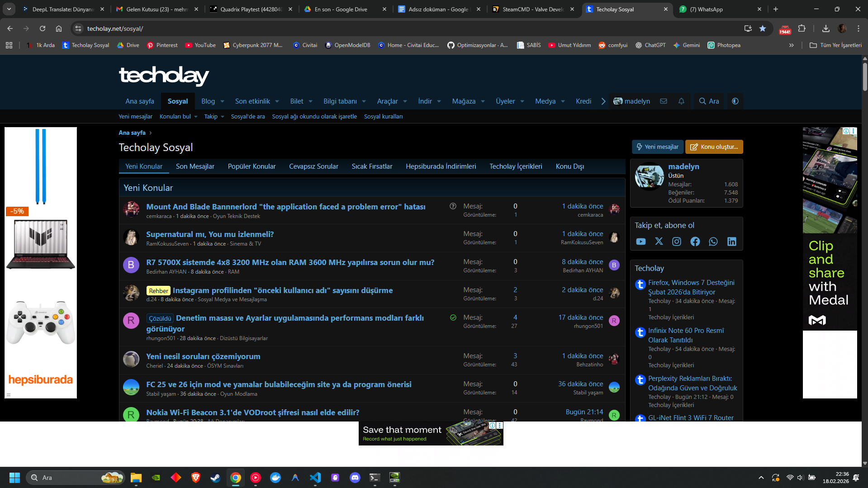This screenshot has width=868, height=488.
Task: Open the Çözüldü prefix label
Action: [x=160, y=318]
